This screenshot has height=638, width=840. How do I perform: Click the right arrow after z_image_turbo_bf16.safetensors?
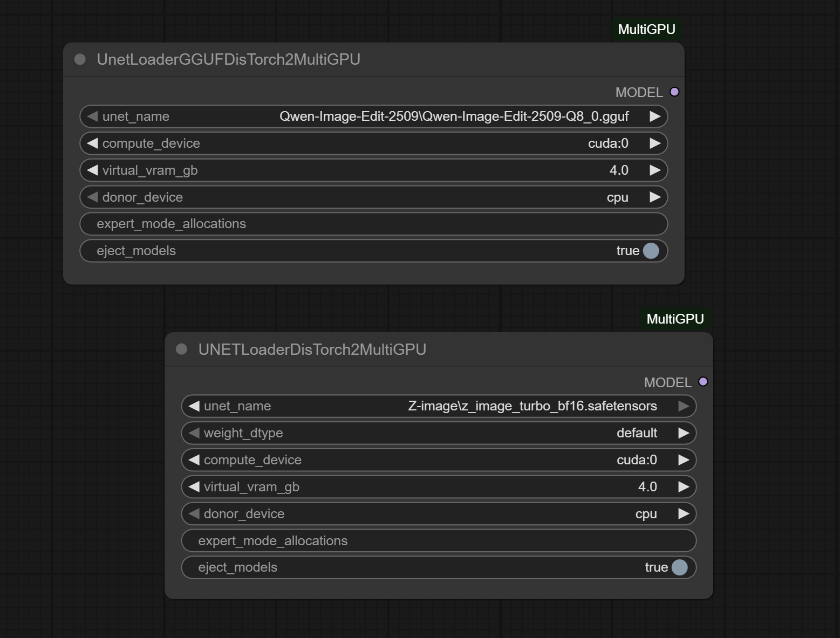(x=684, y=406)
